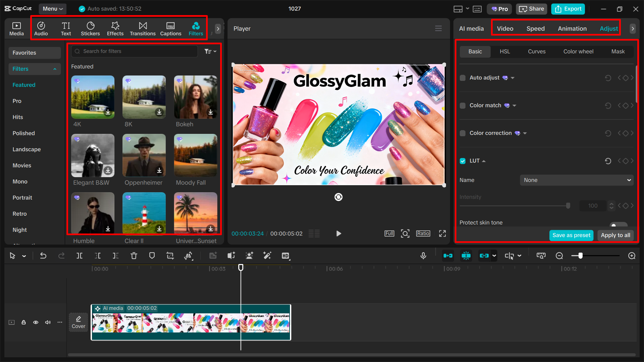Select the Split tool in the timeline toolbar
Image resolution: width=644 pixels, height=362 pixels.
click(80, 255)
